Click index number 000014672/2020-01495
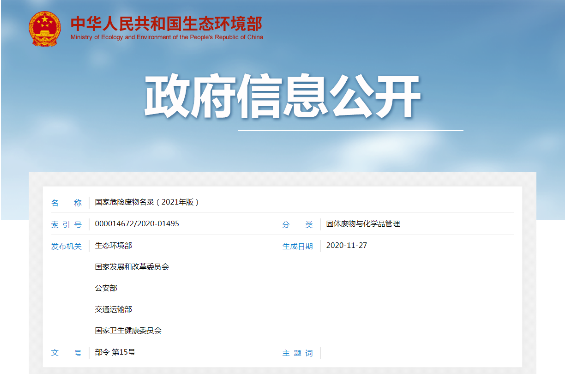566x379 pixels. [x=137, y=223]
